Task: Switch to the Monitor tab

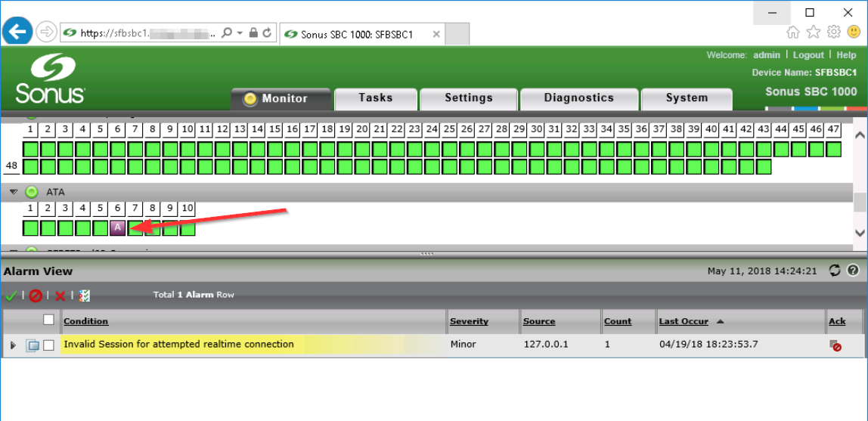Action: [x=281, y=98]
